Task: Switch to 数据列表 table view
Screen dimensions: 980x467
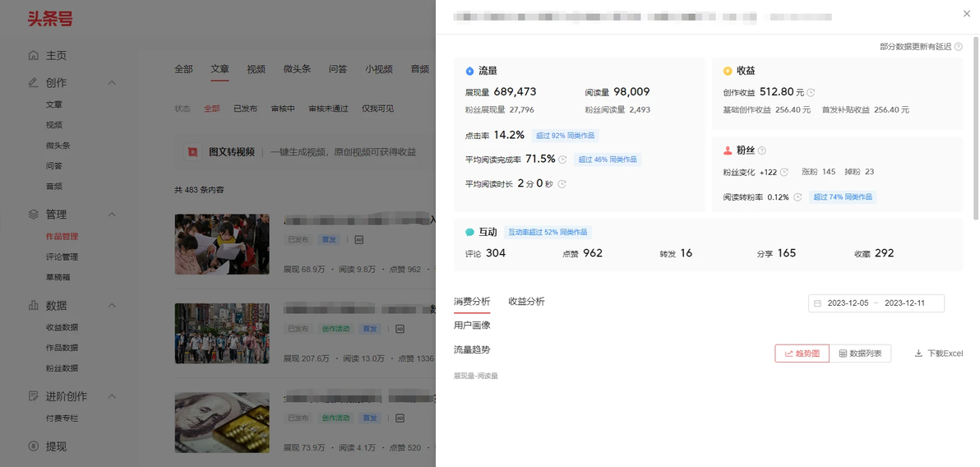Action: click(860, 354)
